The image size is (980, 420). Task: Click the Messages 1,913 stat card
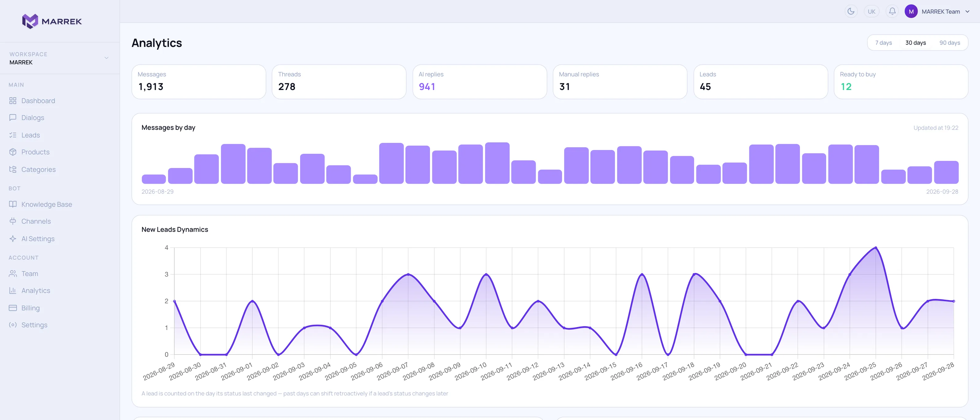(x=198, y=82)
